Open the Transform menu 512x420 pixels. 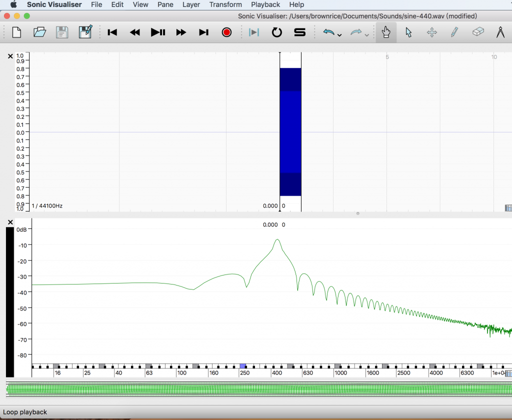point(225,4)
